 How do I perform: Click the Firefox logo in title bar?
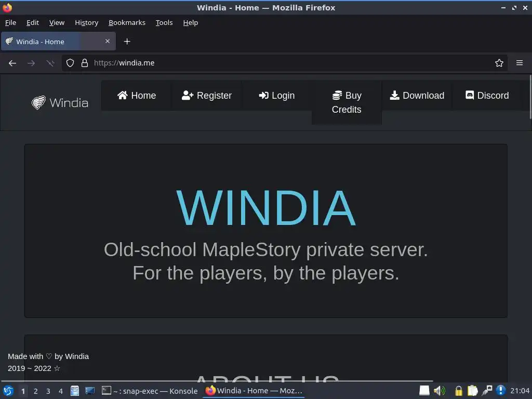point(7,7)
